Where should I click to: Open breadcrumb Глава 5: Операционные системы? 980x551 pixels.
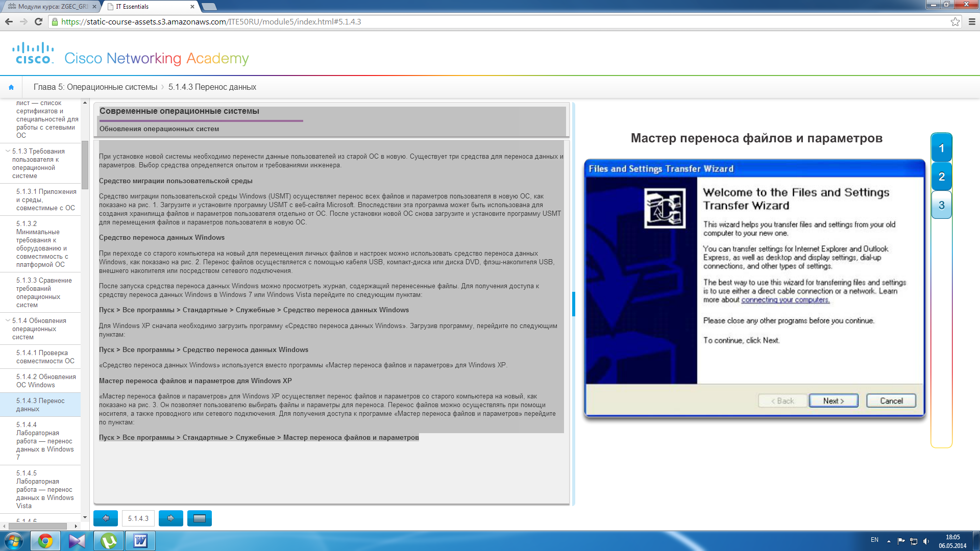(x=95, y=87)
